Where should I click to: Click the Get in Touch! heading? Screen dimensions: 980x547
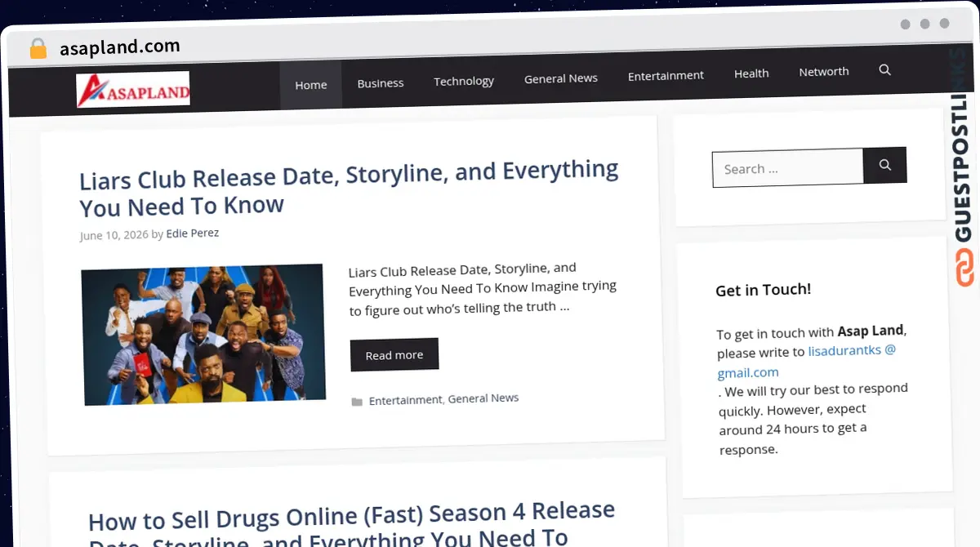(x=764, y=290)
